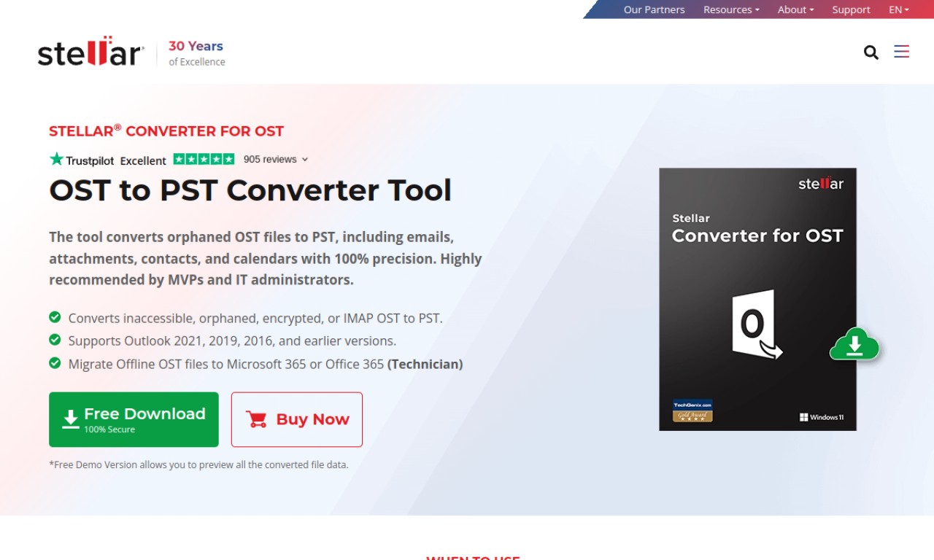The height and width of the screenshot is (560, 934).
Task: Go to Support page
Action: [851, 9]
